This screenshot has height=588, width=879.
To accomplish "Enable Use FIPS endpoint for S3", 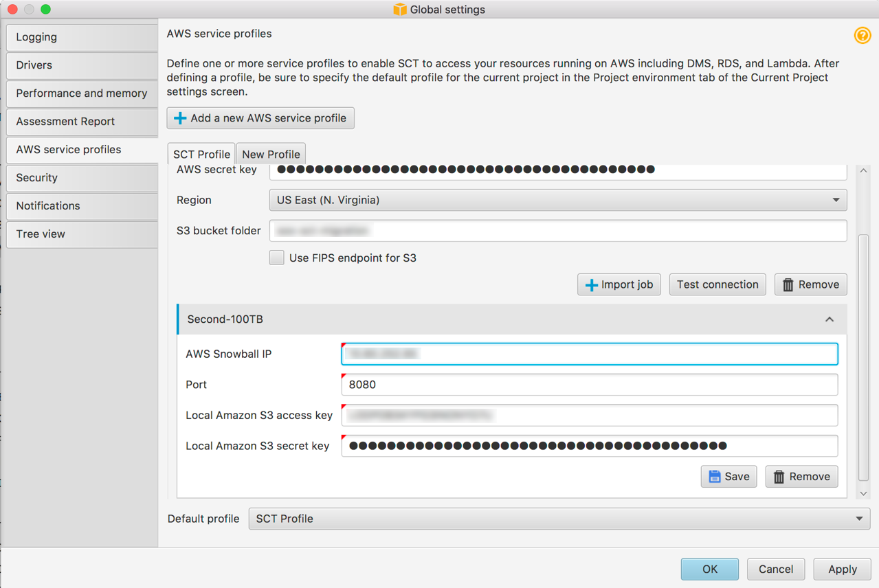I will [276, 258].
